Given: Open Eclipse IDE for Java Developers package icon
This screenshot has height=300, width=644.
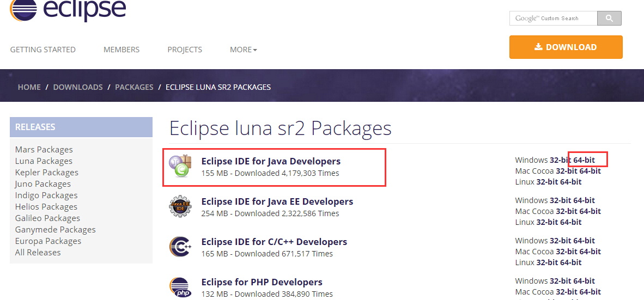Looking at the screenshot, I should coord(181,166).
